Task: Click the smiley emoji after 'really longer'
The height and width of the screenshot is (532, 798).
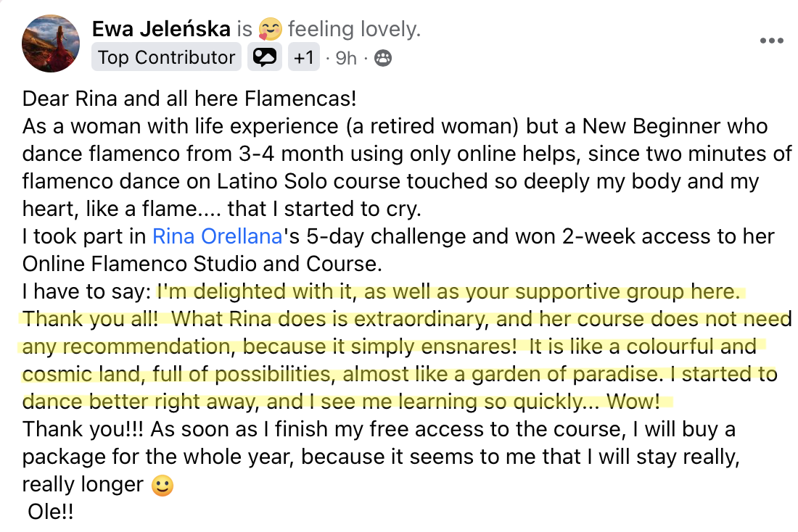Action: pos(163,486)
